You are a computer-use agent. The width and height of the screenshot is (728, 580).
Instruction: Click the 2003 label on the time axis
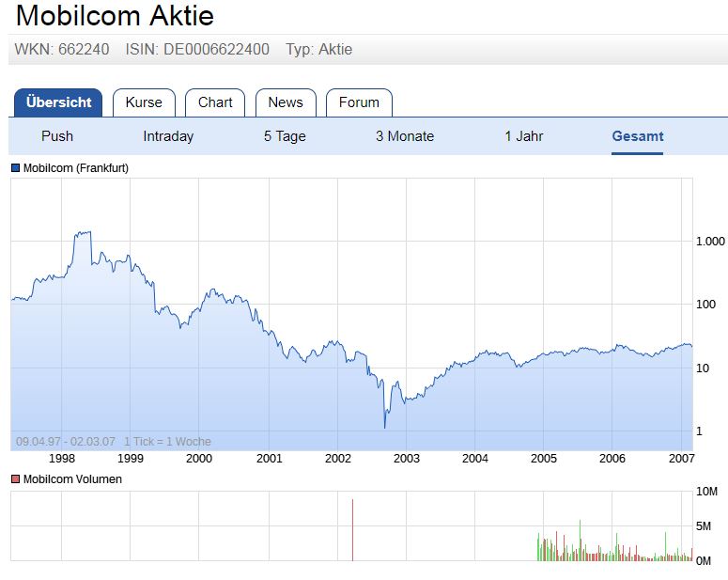[406, 459]
